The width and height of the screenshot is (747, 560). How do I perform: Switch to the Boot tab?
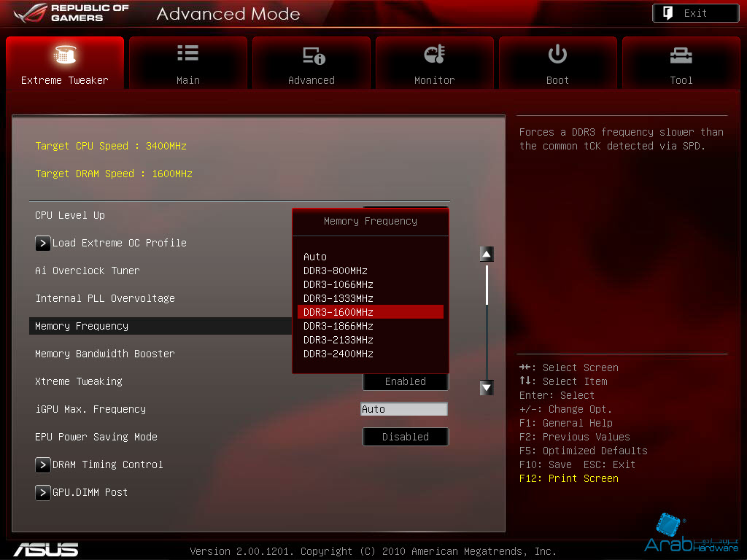tap(557, 63)
